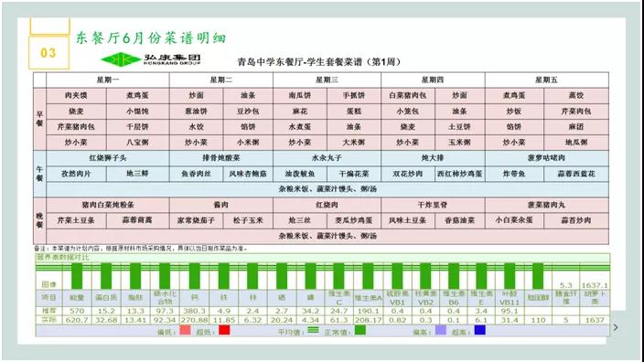Click the green bar above 能量
The height and width of the screenshot is (362, 644).
(77, 276)
